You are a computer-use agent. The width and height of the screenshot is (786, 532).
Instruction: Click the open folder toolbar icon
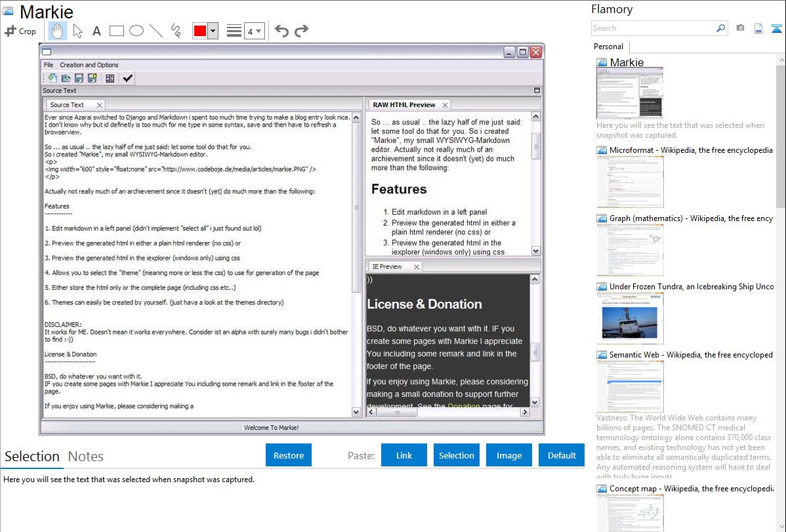click(x=66, y=78)
